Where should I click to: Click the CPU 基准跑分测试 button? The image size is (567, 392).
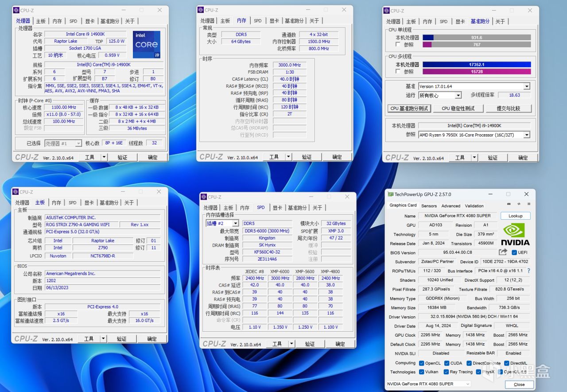click(408, 109)
